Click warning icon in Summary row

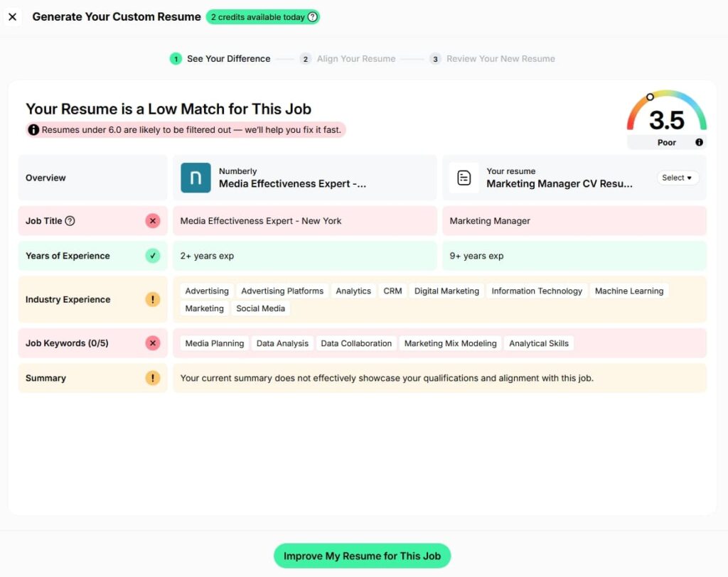click(x=153, y=378)
